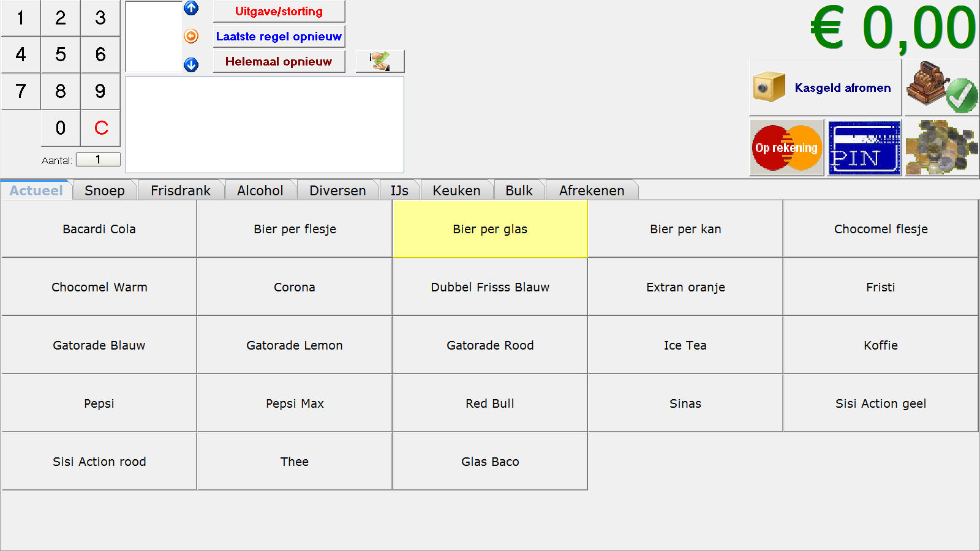Viewport: 980px width, 551px height.
Task: Click the blue down arrow icon
Action: pos(191,64)
